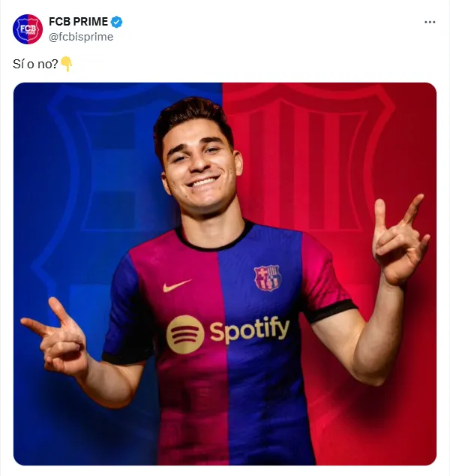The image size is (450, 476).
Task: Click the Spotify circle logo on the jersey
Action: click(184, 334)
